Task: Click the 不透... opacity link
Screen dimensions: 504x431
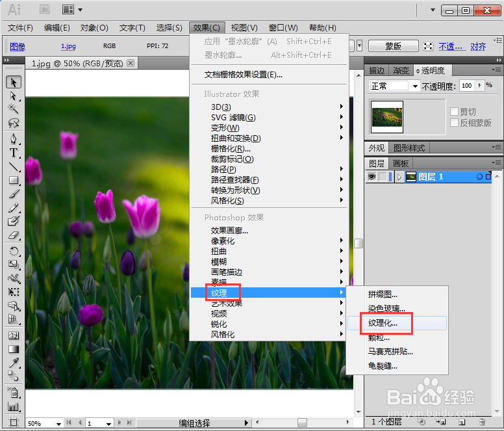Action: [452, 47]
